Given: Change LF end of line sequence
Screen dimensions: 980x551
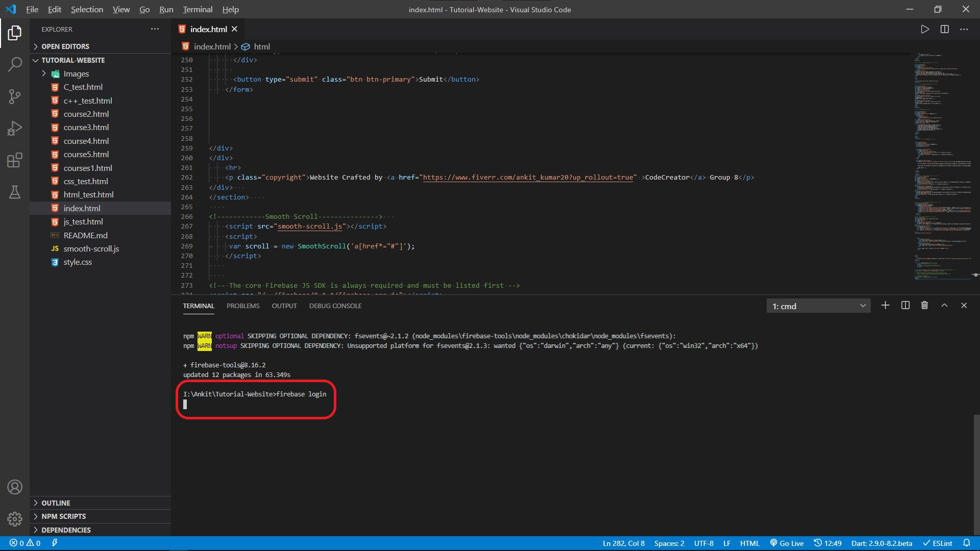Looking at the screenshot, I should tap(727, 543).
